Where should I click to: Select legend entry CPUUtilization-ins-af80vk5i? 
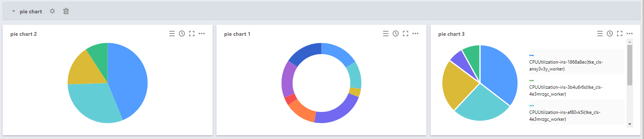577,112
